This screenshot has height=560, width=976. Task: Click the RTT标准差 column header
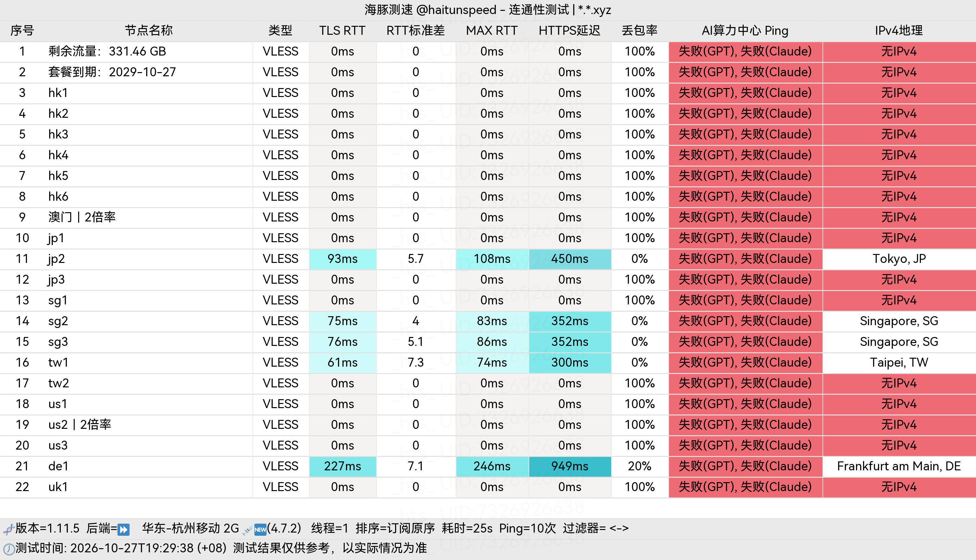point(416,30)
